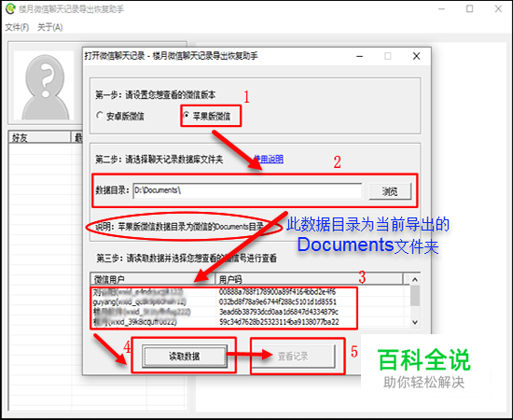Close the main 楼月 window

[498, 8]
